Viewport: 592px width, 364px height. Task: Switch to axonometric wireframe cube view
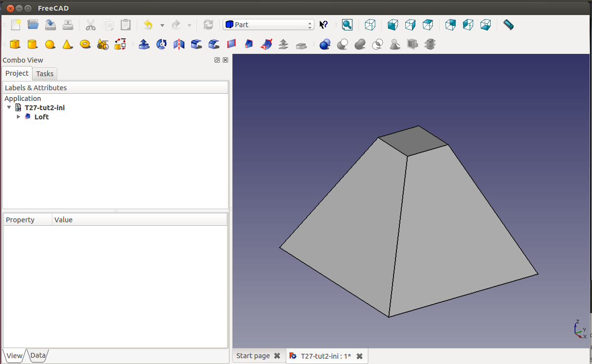click(x=370, y=25)
